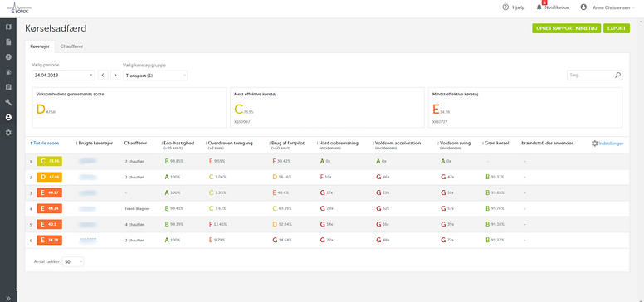The height and width of the screenshot is (302, 644).
Task: Click 4 chauffør cell in row 5
Action: click(134, 225)
